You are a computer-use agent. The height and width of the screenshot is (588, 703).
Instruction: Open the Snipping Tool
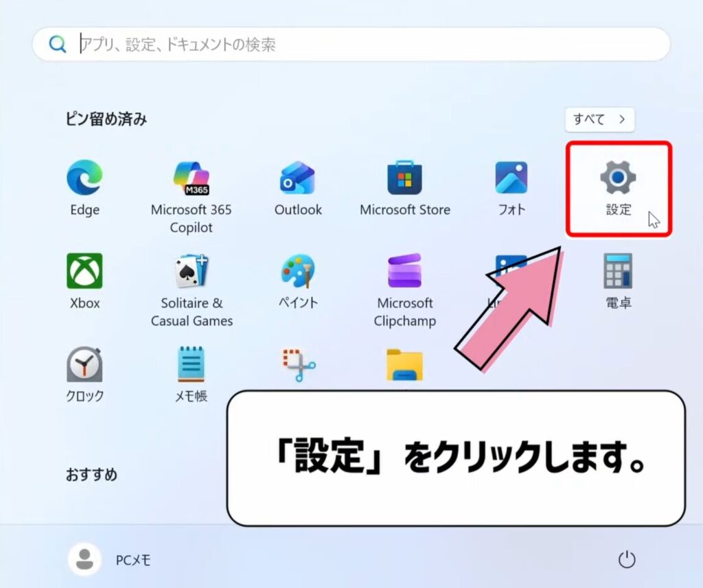tap(297, 362)
